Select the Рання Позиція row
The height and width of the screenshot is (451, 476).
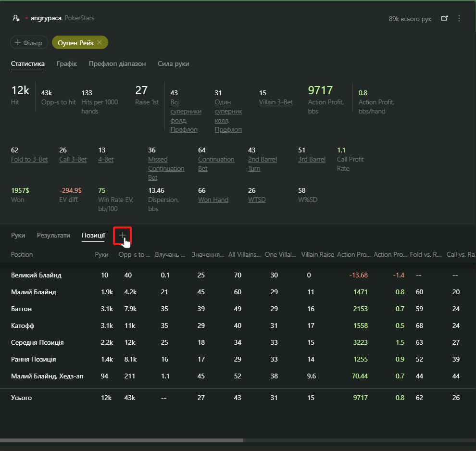[238, 359]
